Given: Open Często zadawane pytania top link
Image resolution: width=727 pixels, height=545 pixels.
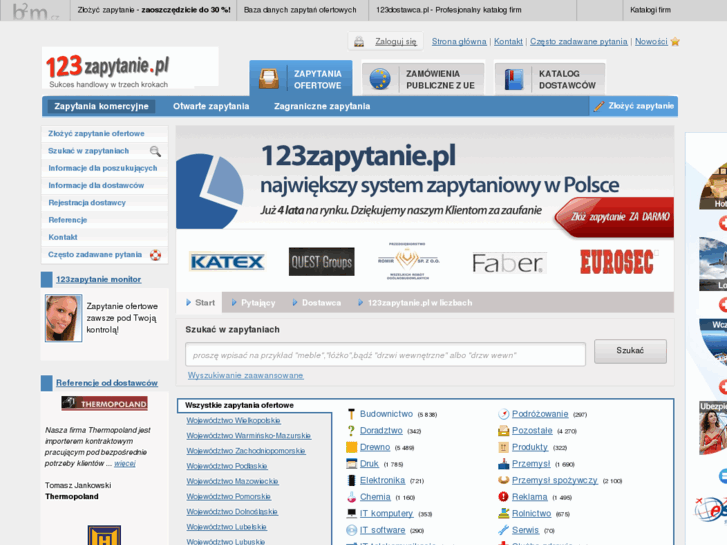Looking at the screenshot, I should point(579,42).
